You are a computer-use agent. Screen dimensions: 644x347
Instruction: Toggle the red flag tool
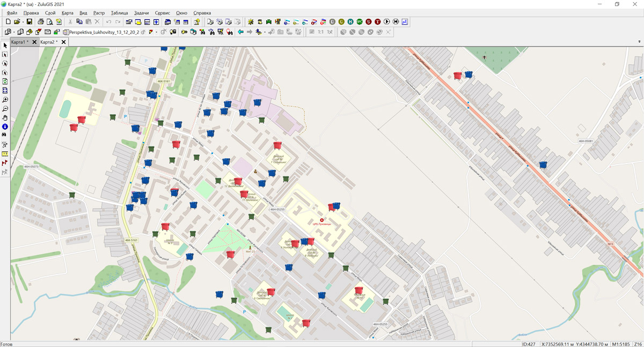point(5,163)
